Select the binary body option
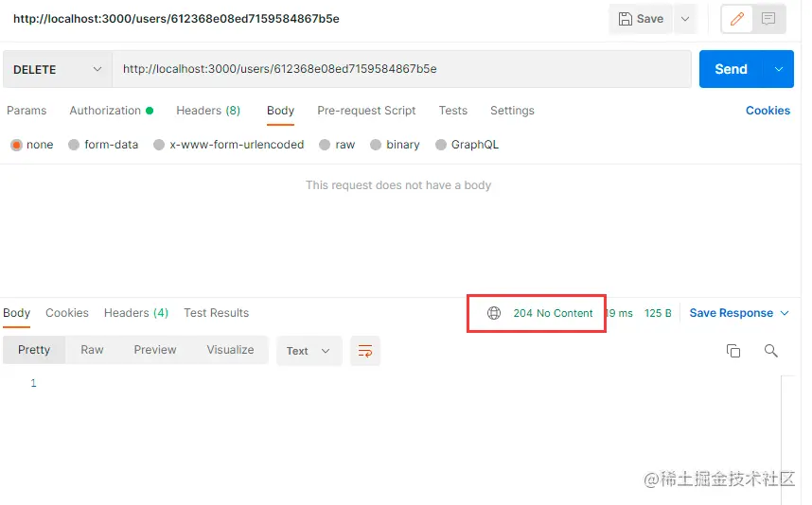The width and height of the screenshot is (812, 505). pyautogui.click(x=376, y=145)
